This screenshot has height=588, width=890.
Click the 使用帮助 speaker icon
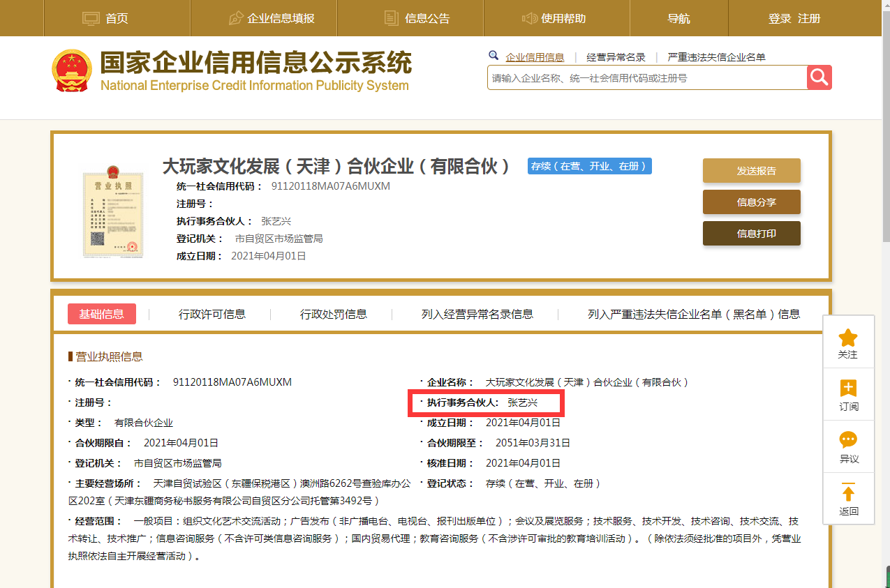coord(529,17)
